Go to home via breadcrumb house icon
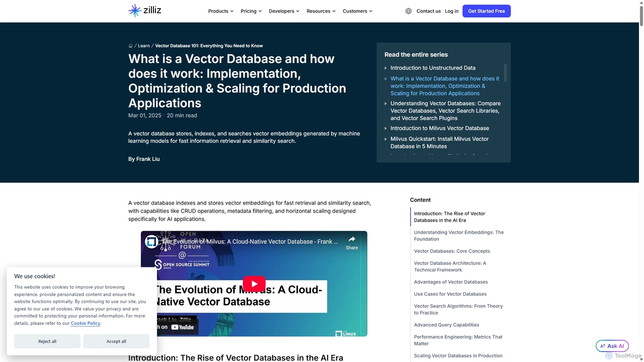 (x=130, y=46)
